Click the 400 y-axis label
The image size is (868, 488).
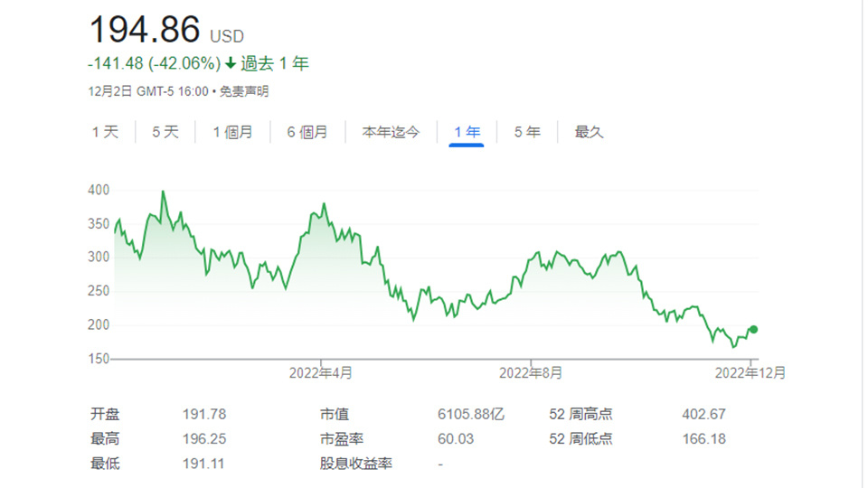click(99, 190)
